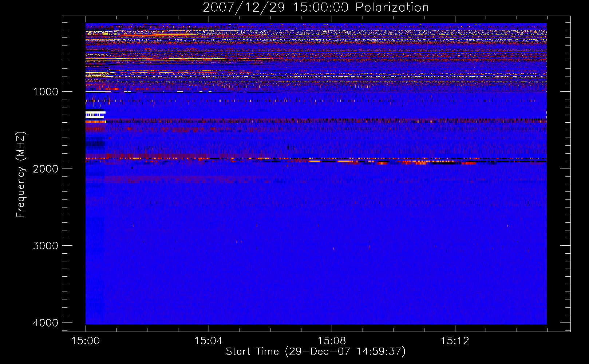589x364 pixels.
Task: Click the 4000 frequency tick label
Action: [46, 323]
